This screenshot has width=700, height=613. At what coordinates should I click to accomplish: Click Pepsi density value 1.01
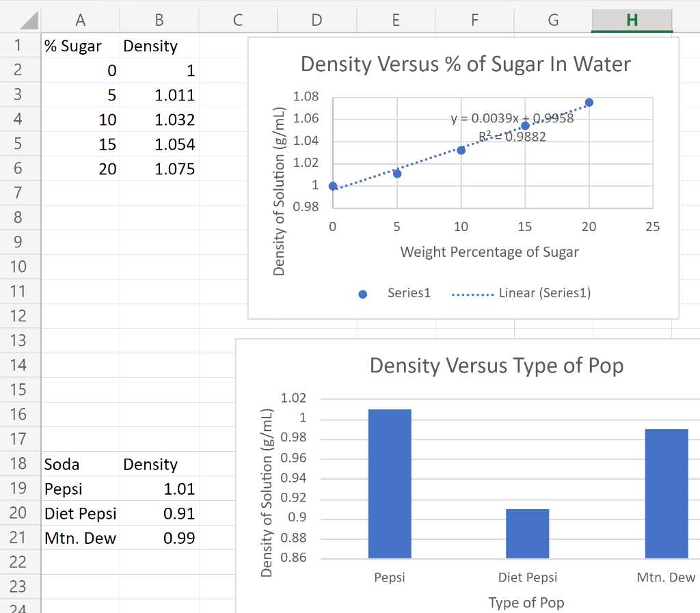[159, 489]
